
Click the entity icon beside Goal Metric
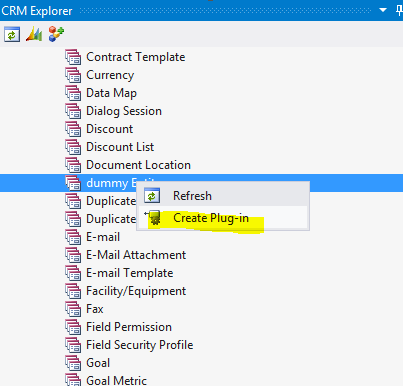click(73, 380)
